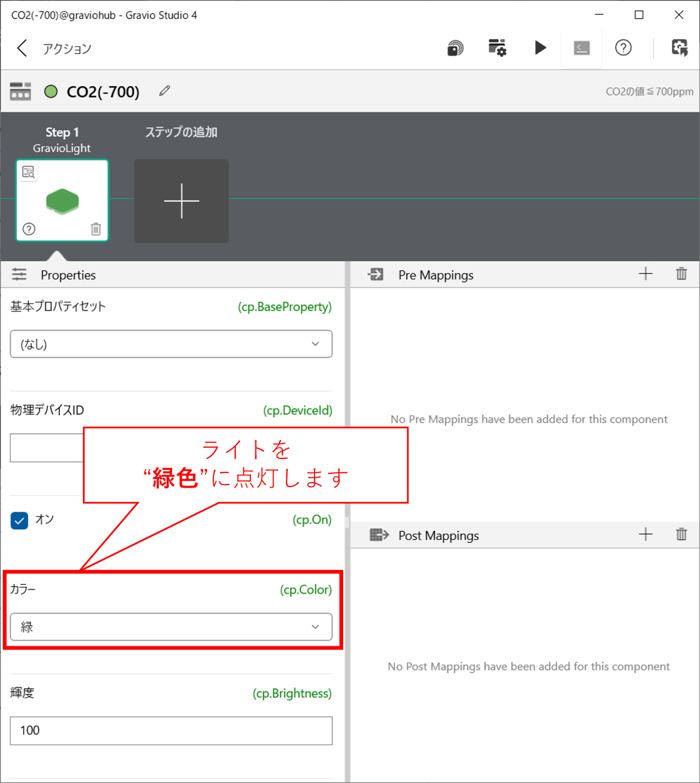
Task: Click the (cp.BaseProperty) label
Action: coord(285,307)
